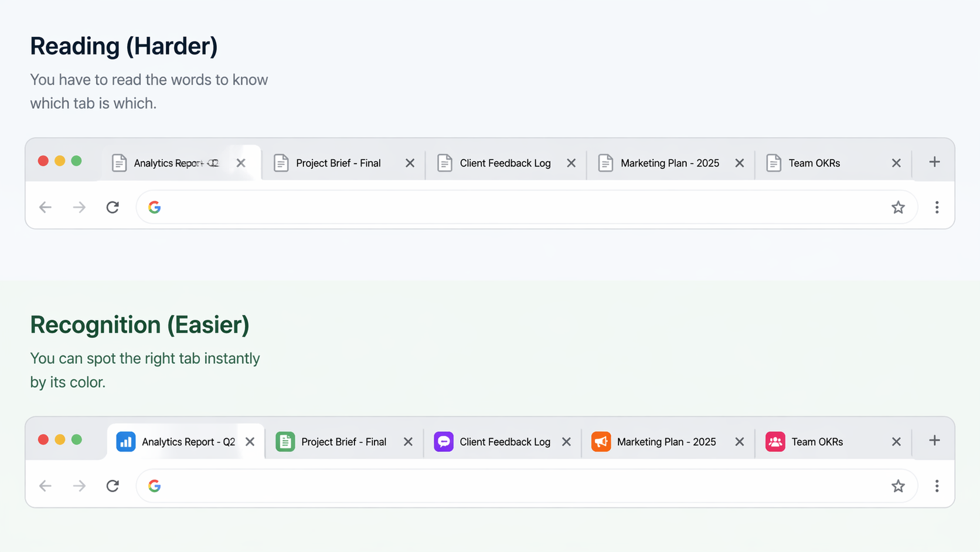Viewport: 980px width, 552px height.
Task: Reload the page in the lower browser
Action: coord(113,486)
